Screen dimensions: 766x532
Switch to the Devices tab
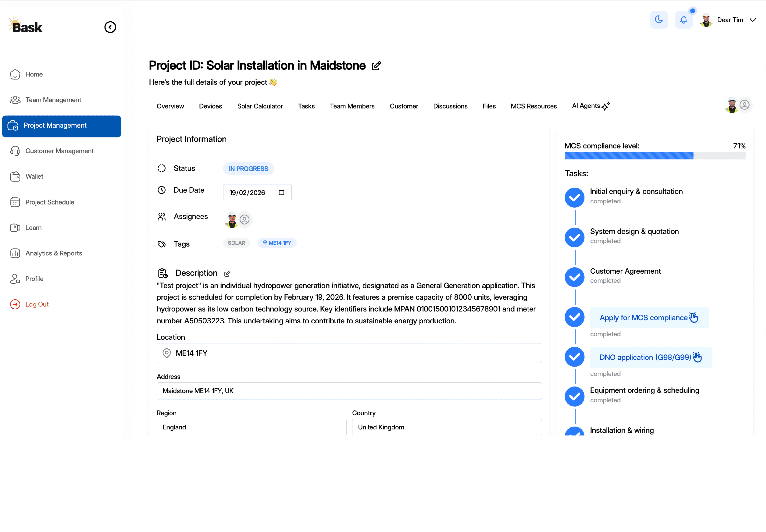pos(210,106)
